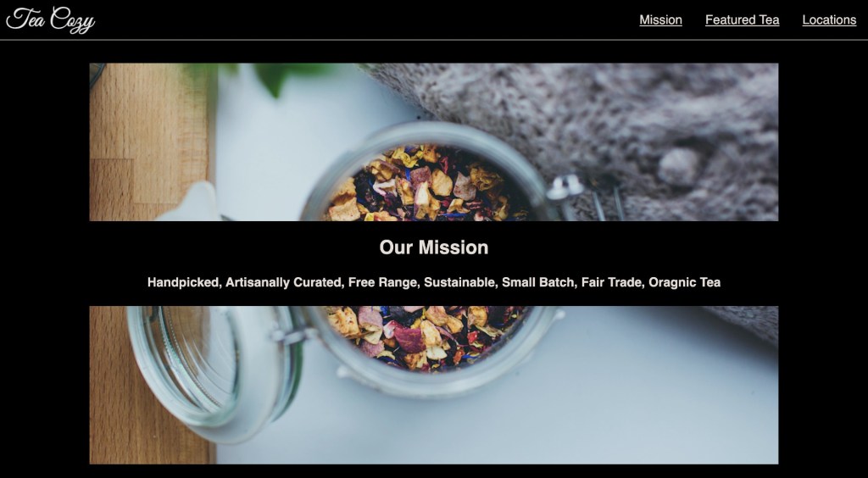
Task: Click the Small Batch phrase in the tagline
Action: point(540,282)
